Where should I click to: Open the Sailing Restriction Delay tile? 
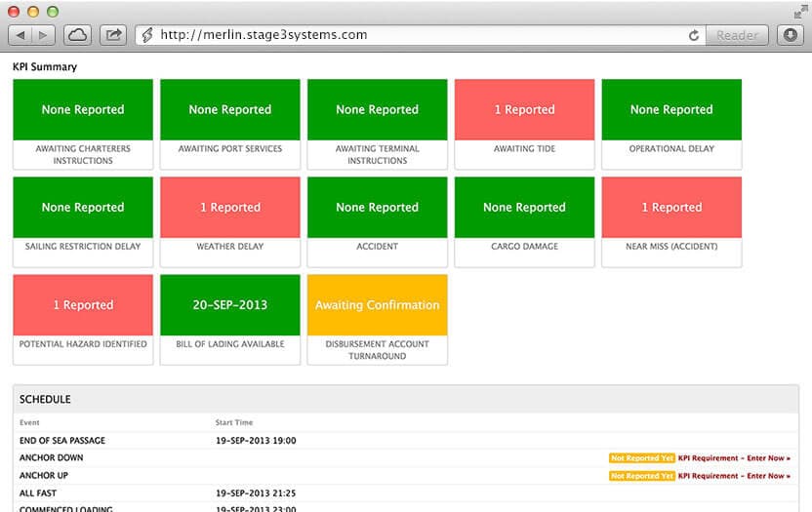click(83, 222)
